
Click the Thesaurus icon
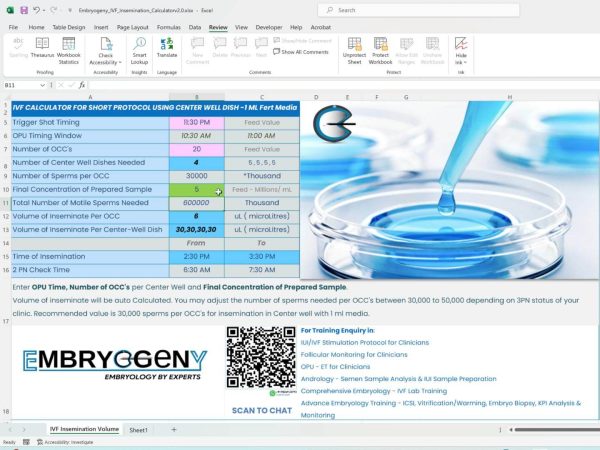point(42,48)
